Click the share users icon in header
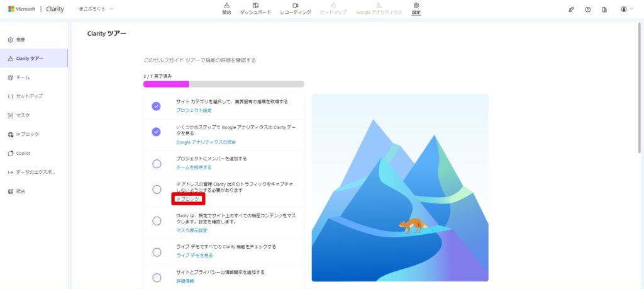Screen dimensions: 644x289 click(x=571, y=9)
